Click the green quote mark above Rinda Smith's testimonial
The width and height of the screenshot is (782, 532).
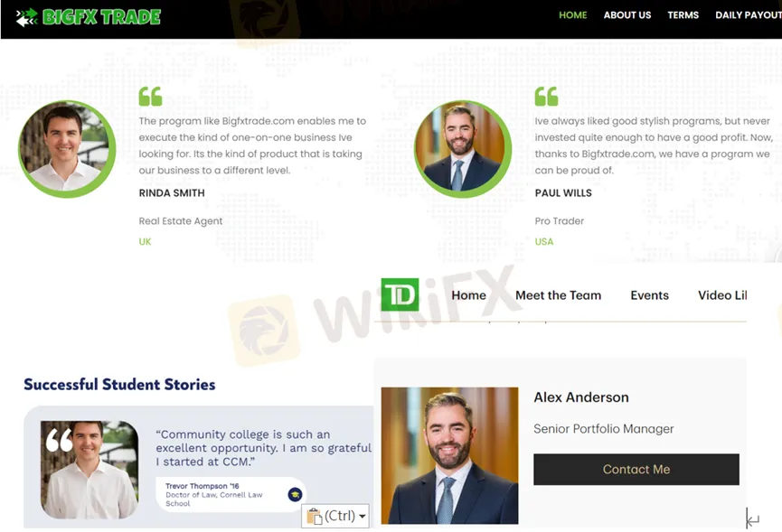(x=151, y=96)
